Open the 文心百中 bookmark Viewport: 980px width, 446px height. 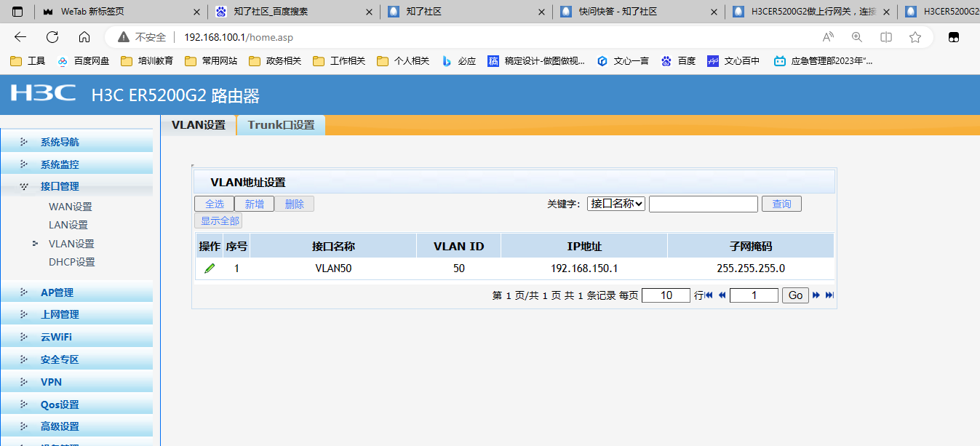coord(733,61)
